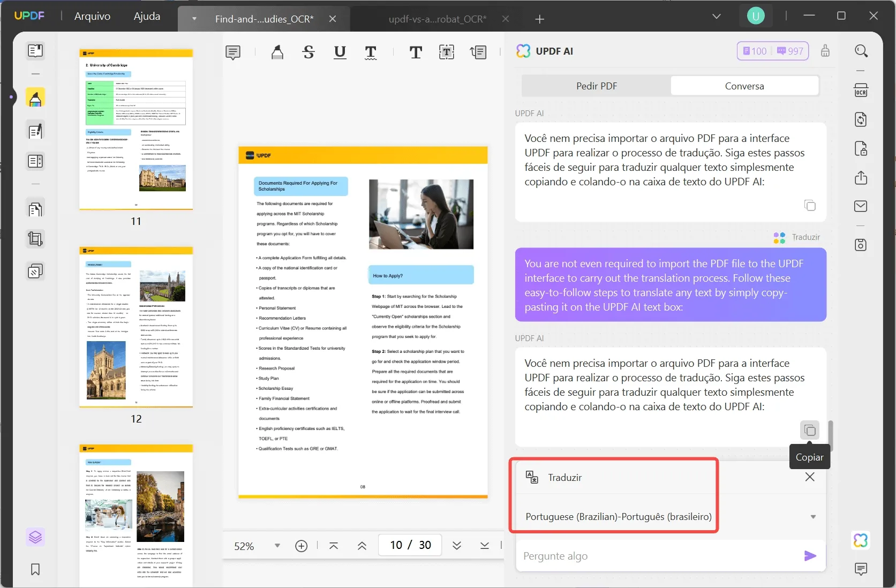Open the Share file icon

pyautogui.click(x=861, y=177)
